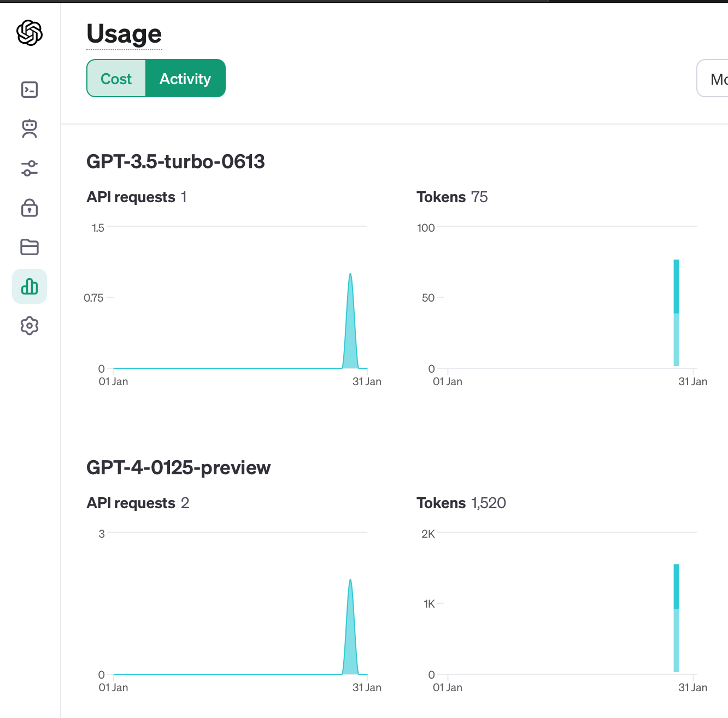This screenshot has height=718, width=728.
Task: Open the API keys lock icon
Action: 30,208
